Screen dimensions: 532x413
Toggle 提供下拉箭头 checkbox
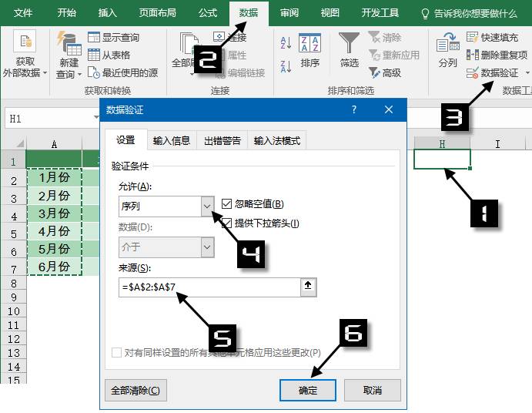(x=226, y=223)
